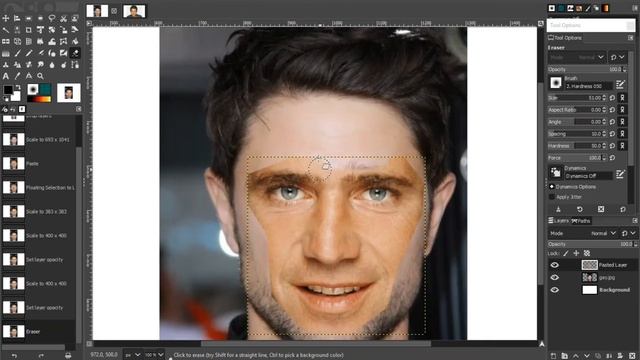The height and width of the screenshot is (360, 640).
Task: Open the Undo History dock configuration menu
Action: point(79,109)
